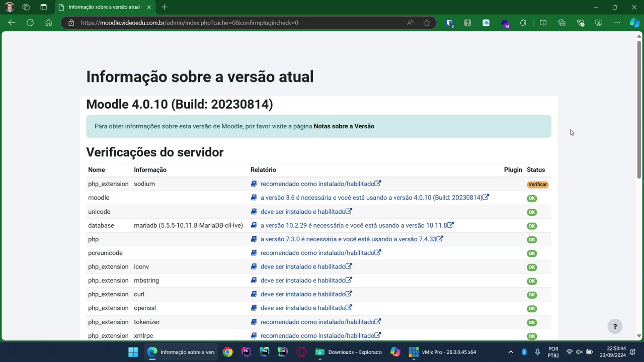Click the 'Status' column header

click(x=536, y=170)
